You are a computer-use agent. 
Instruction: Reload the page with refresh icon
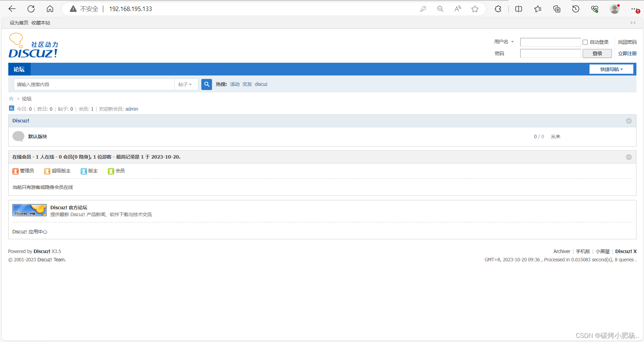click(31, 9)
